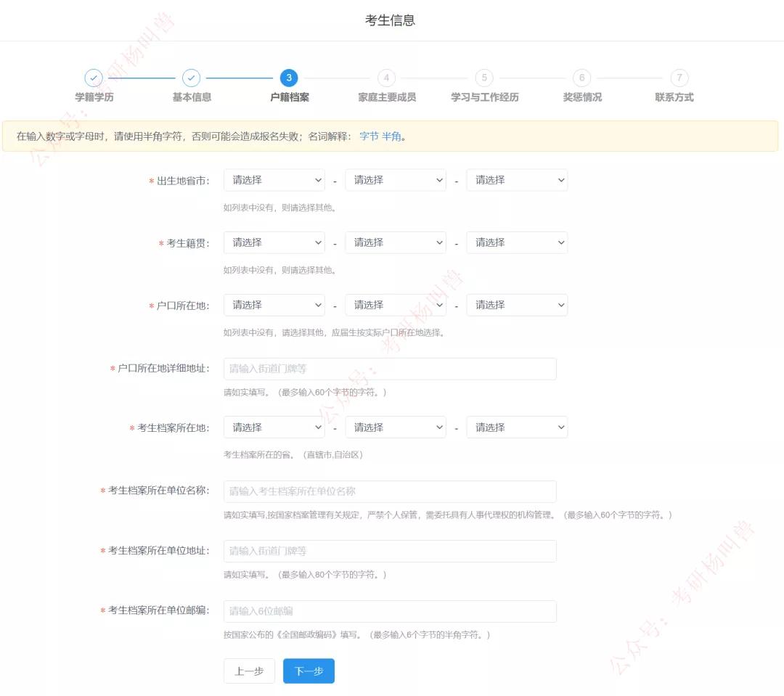The height and width of the screenshot is (696, 784).
Task: Click the number 4 step circle icon
Action: tap(386, 78)
